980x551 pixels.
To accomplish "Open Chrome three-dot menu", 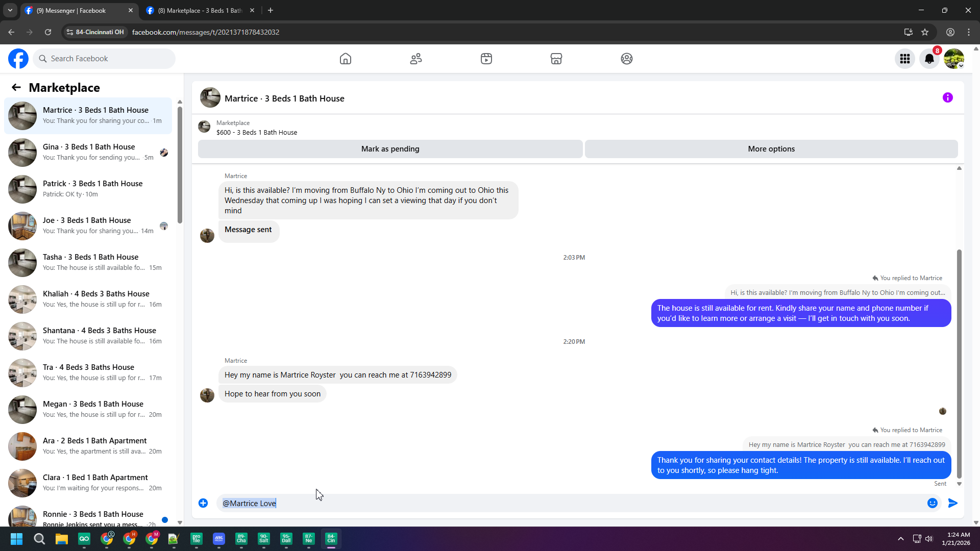I will [969, 32].
